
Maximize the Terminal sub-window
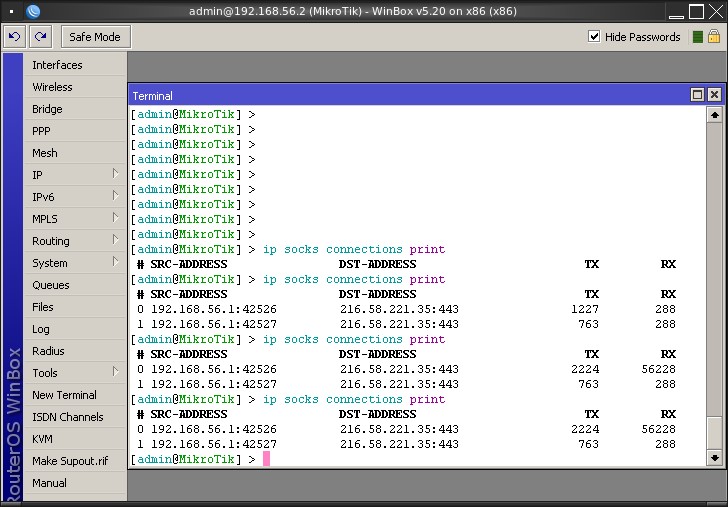(x=697, y=95)
